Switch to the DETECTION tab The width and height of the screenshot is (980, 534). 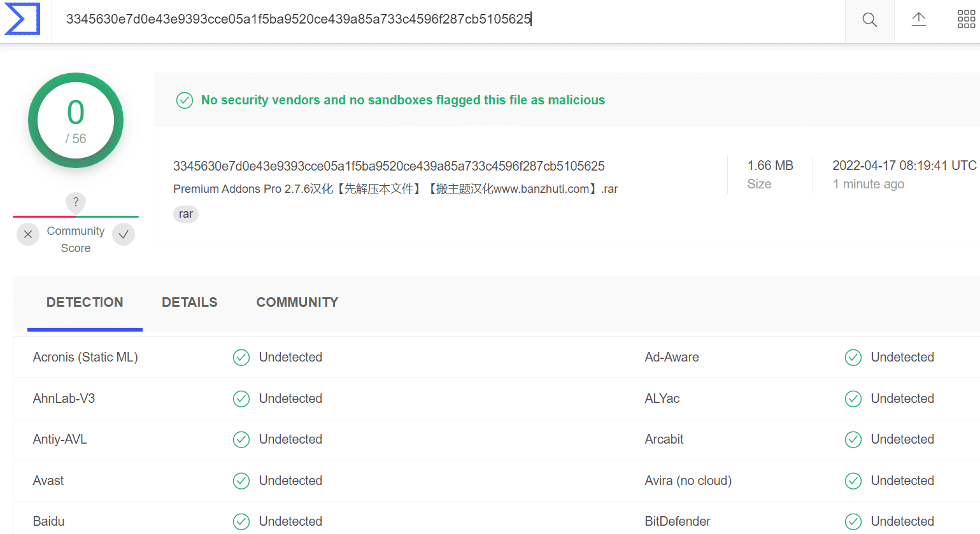(x=85, y=302)
